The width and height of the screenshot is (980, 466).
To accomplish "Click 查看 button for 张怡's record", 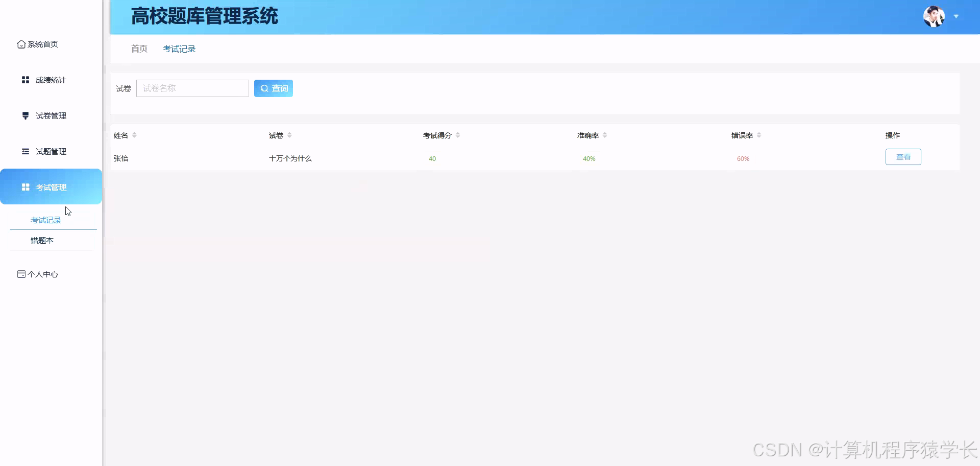I will [903, 157].
